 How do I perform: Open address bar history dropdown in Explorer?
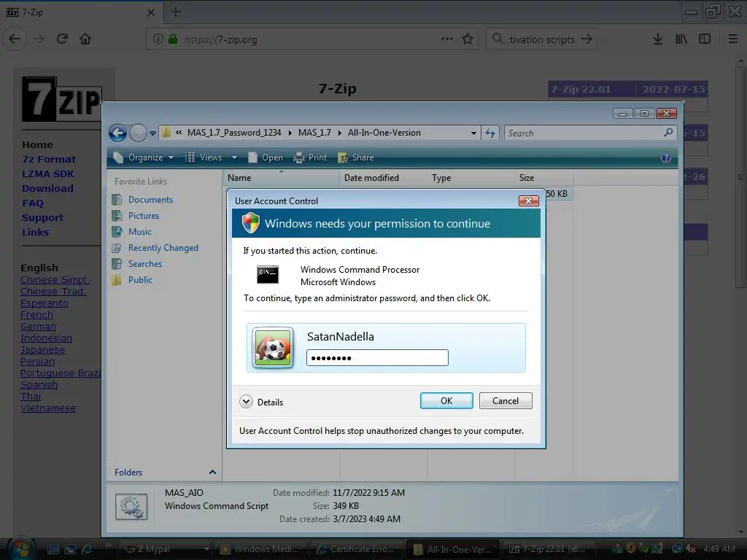pos(473,133)
